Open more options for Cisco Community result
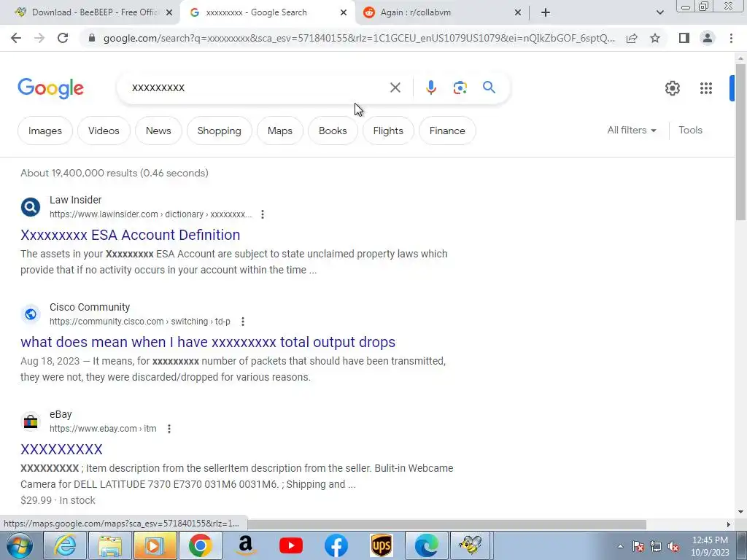747x560 pixels. click(243, 322)
